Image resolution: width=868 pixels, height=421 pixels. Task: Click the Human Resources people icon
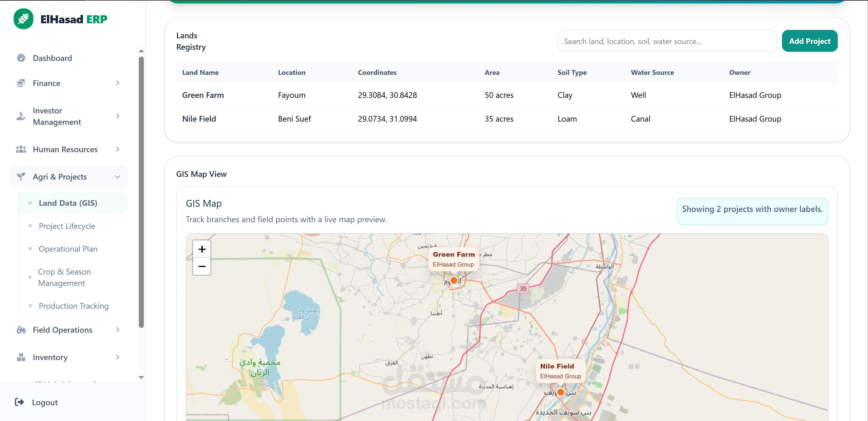tap(21, 149)
